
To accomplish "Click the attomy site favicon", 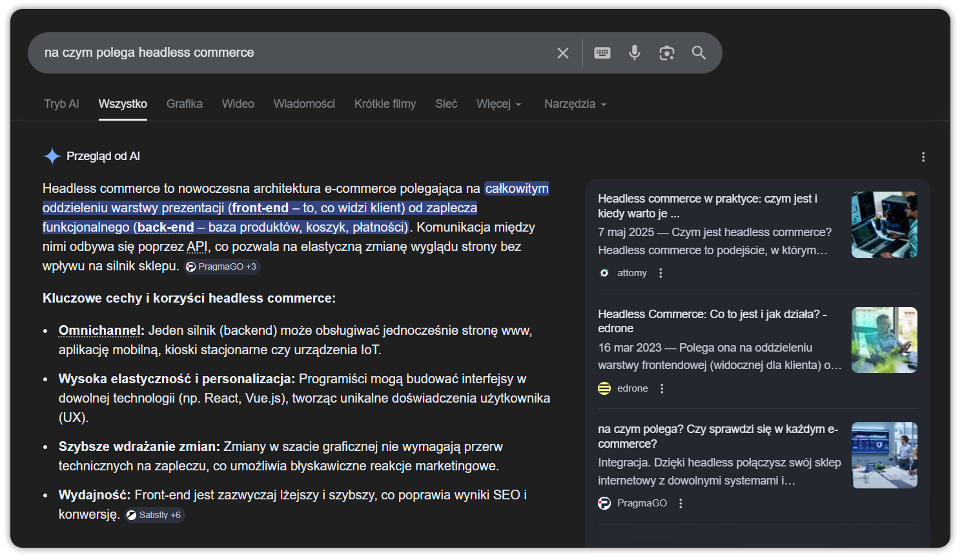I will tap(604, 273).
